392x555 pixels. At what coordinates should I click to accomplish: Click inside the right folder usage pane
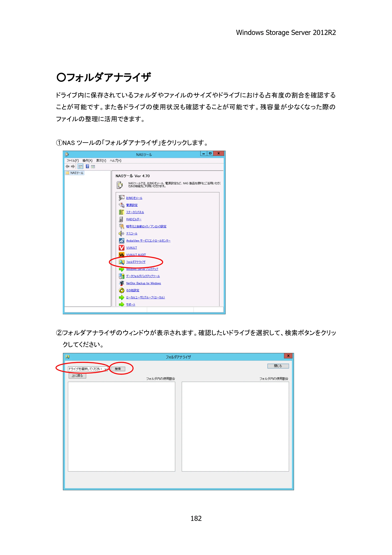click(235, 427)
